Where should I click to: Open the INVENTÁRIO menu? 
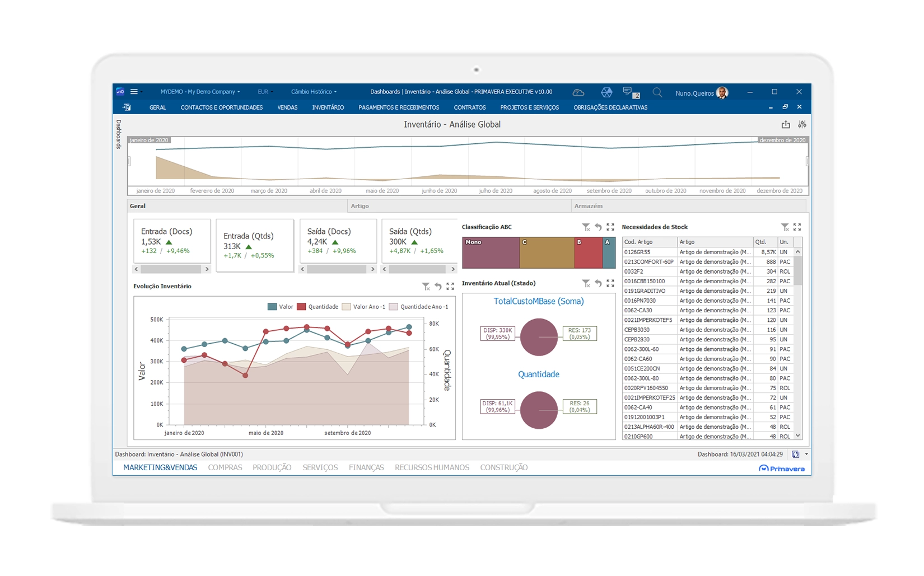coord(328,107)
